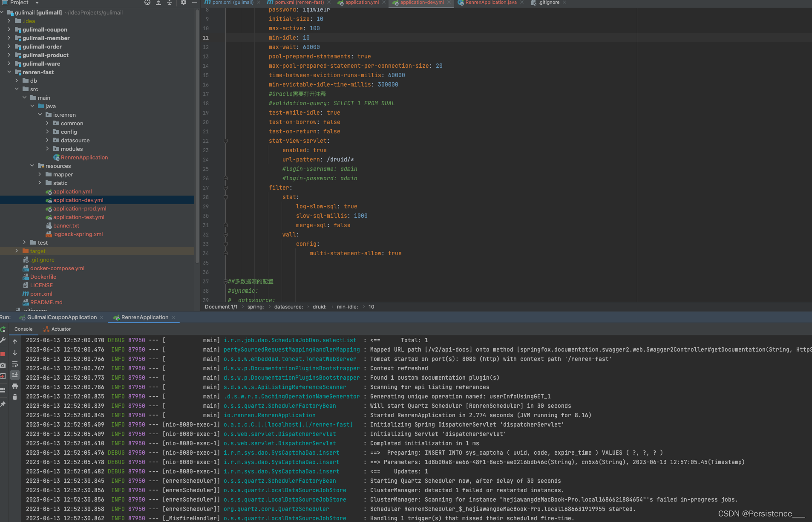This screenshot has width=812, height=522.
Task: Switch to pom.xml (gulimall) tab
Action: (x=233, y=3)
